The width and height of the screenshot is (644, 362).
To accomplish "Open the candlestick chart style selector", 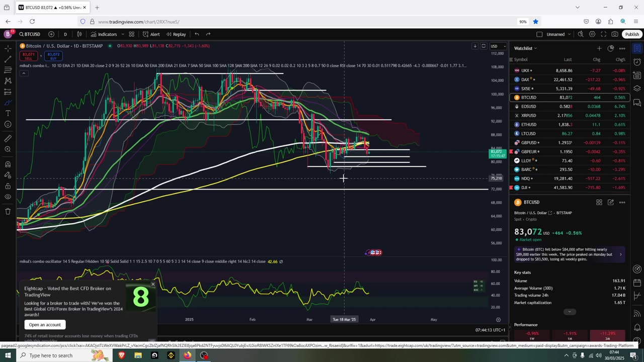I will [79, 34].
